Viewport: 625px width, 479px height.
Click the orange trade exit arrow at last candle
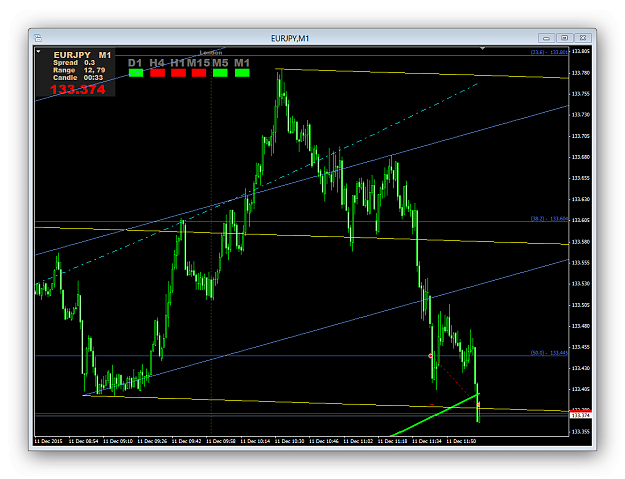[x=478, y=405]
